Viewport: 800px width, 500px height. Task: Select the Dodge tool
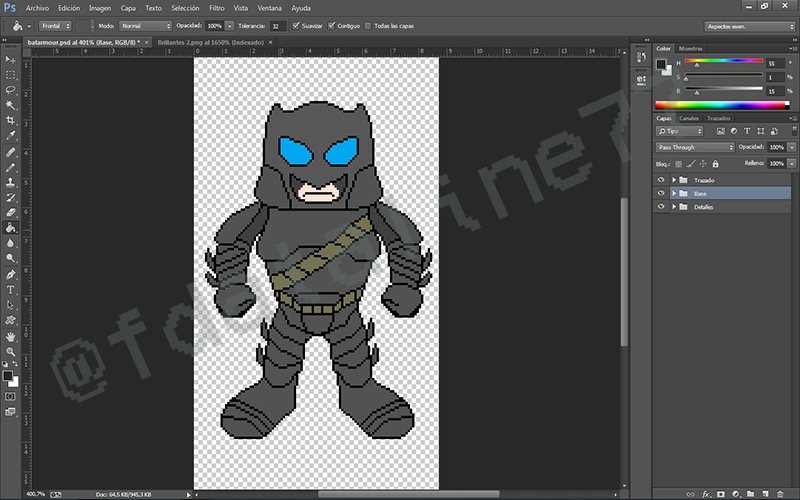click(10, 258)
